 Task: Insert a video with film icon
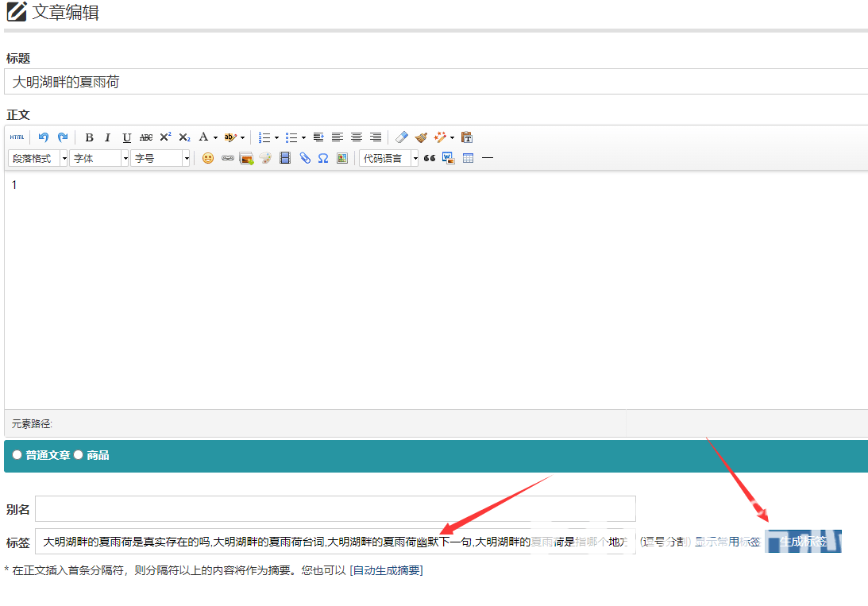tap(285, 158)
